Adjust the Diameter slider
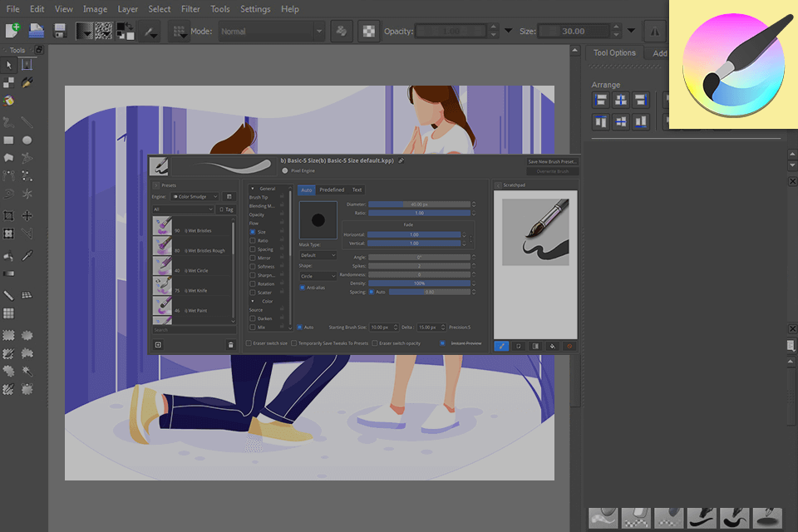The image size is (798, 532). coord(419,204)
